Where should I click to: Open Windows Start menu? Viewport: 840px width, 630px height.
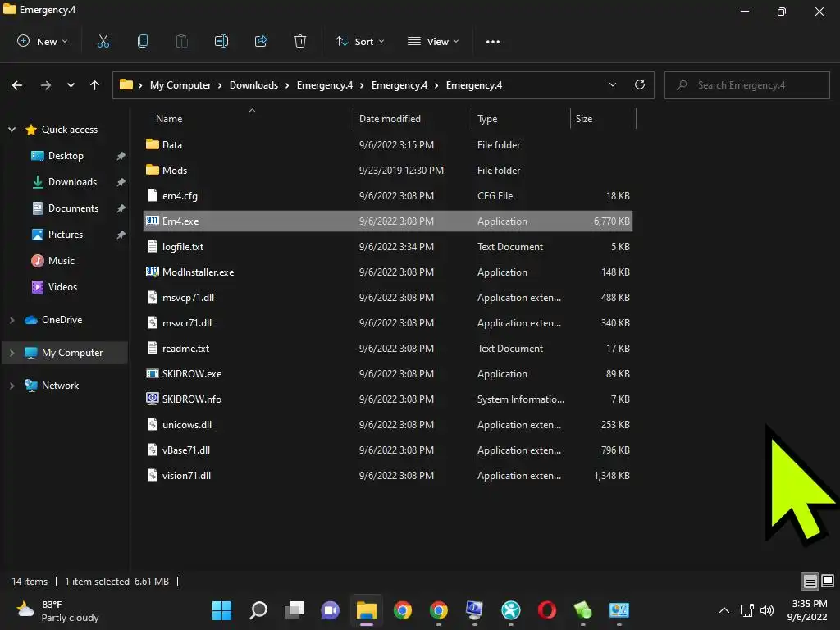pos(221,610)
